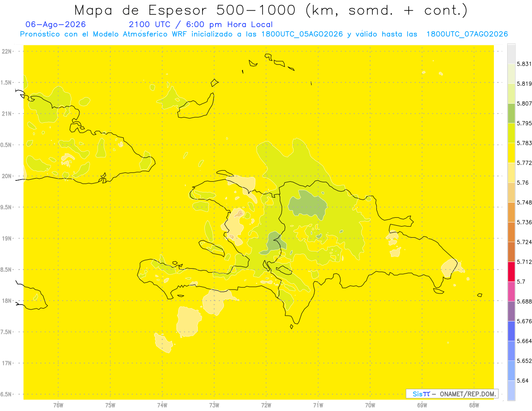Click the legend value '5.7'
This screenshot has height=411, width=532.
pyautogui.click(x=521, y=282)
